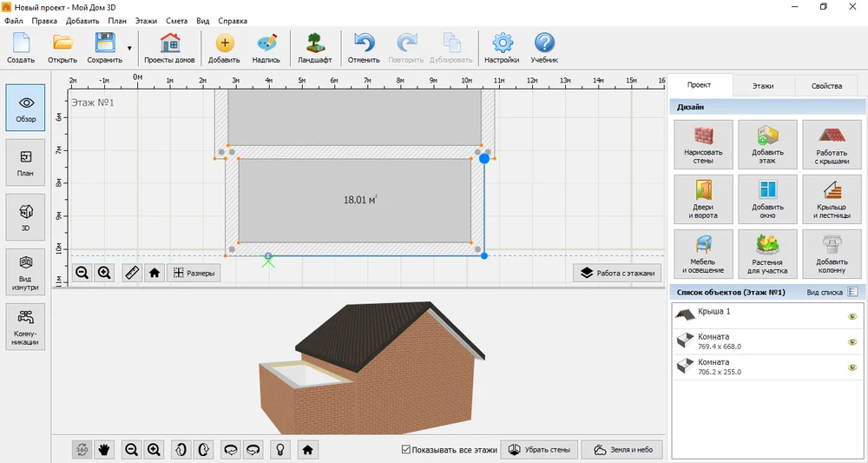Select the hand pan tool
The image size is (868, 463).
click(103, 450)
